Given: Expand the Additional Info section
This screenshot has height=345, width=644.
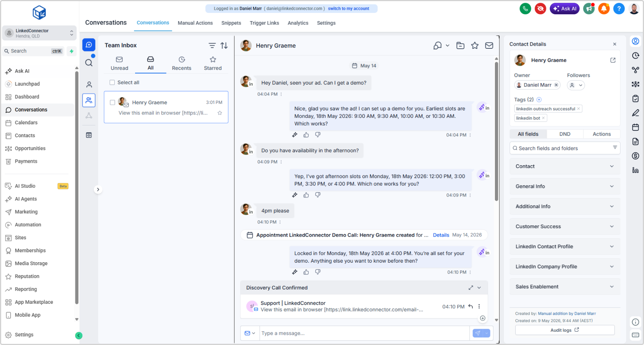Looking at the screenshot, I should coord(565,206).
